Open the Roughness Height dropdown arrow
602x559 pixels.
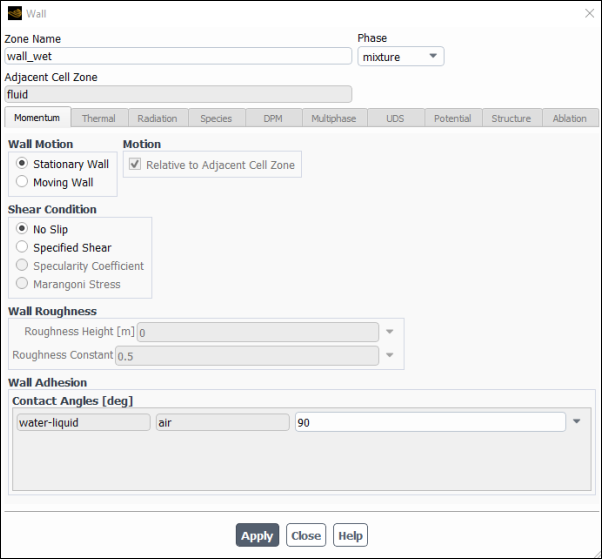tap(390, 332)
